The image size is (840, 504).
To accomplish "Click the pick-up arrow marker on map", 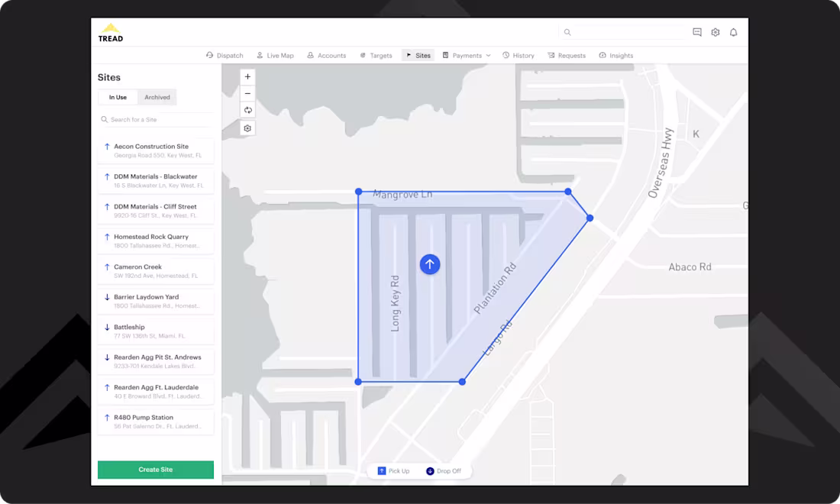I will click(x=430, y=264).
